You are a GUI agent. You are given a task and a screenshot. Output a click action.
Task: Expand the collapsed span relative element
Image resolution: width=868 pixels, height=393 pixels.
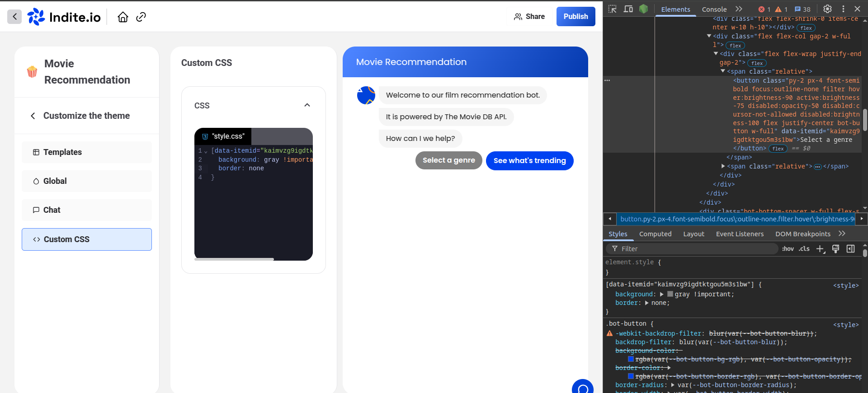(723, 166)
